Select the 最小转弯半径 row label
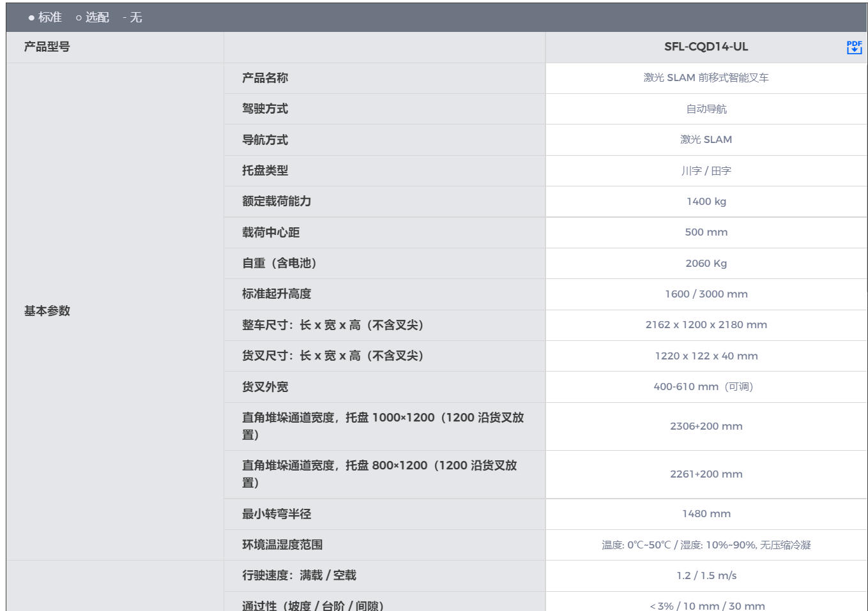The width and height of the screenshot is (868, 611). [x=277, y=514]
